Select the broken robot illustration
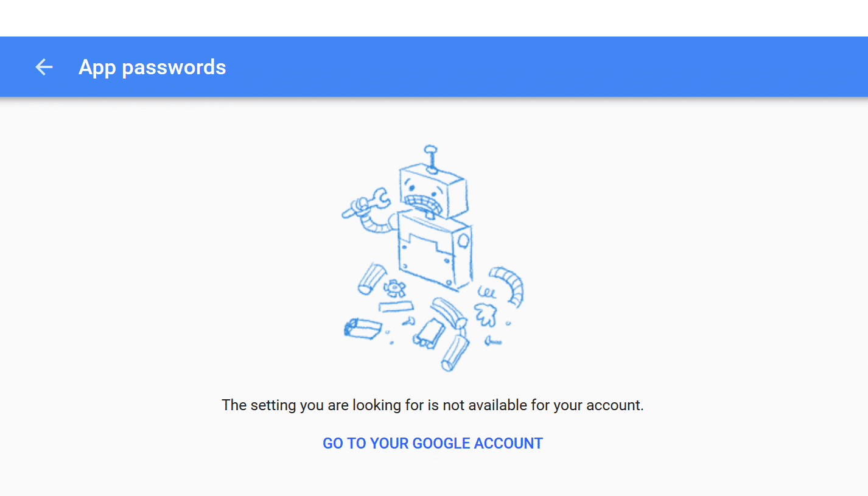 click(432, 256)
